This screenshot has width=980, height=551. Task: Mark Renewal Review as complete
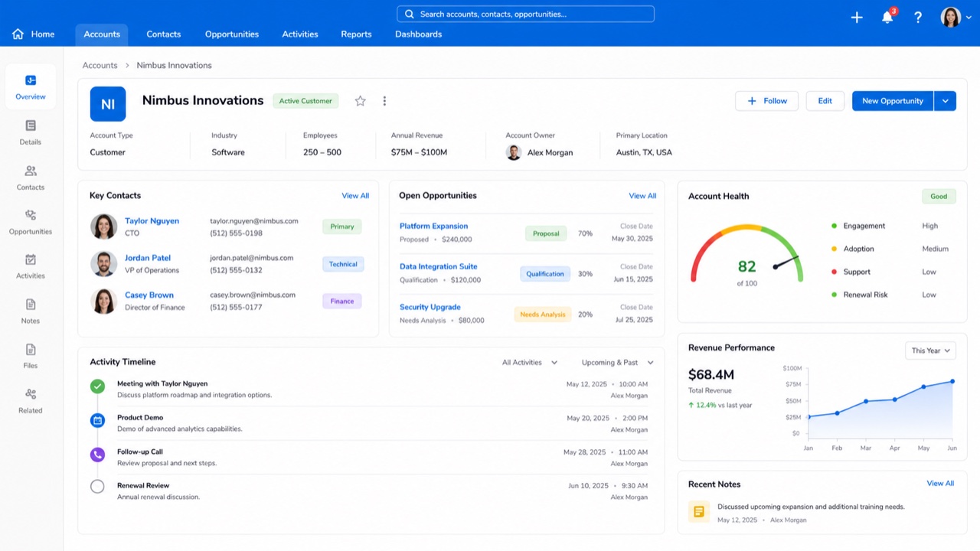tap(97, 486)
